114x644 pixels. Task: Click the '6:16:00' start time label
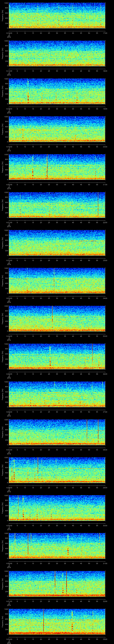click(x=9, y=33)
